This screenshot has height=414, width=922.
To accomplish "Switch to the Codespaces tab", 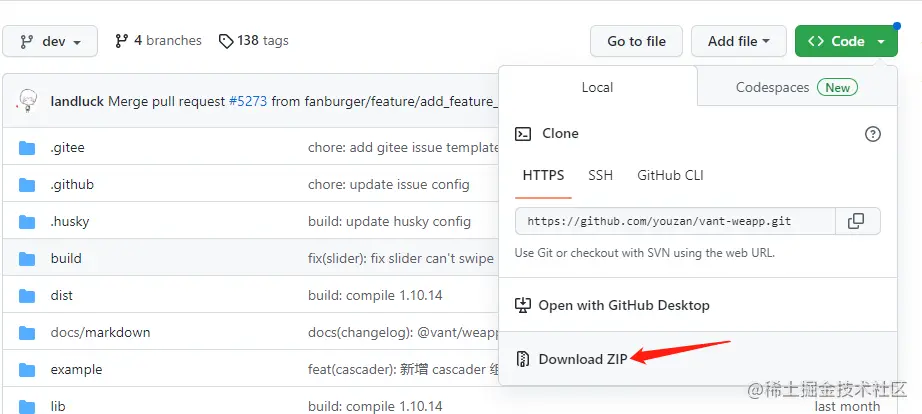I will [797, 88].
